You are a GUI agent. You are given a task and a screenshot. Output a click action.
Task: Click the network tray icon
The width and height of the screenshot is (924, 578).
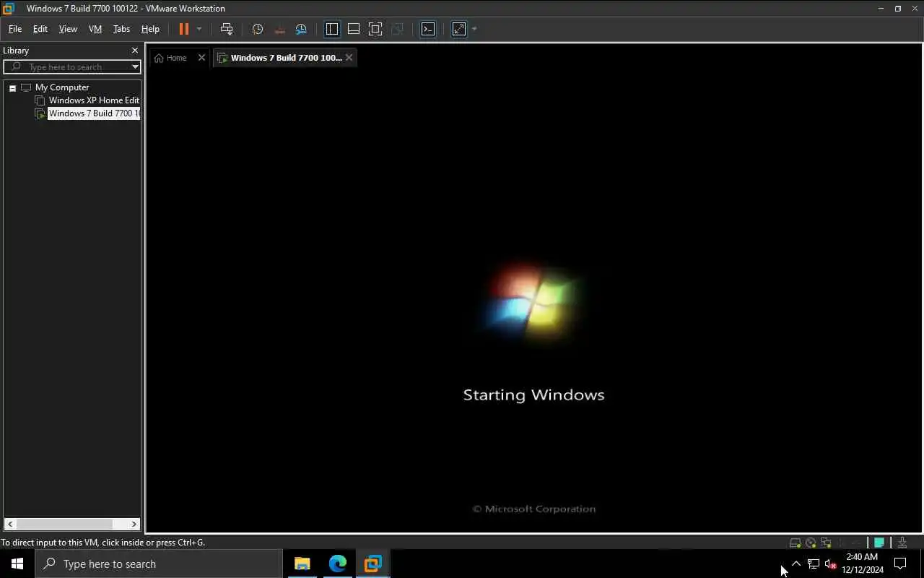click(814, 564)
